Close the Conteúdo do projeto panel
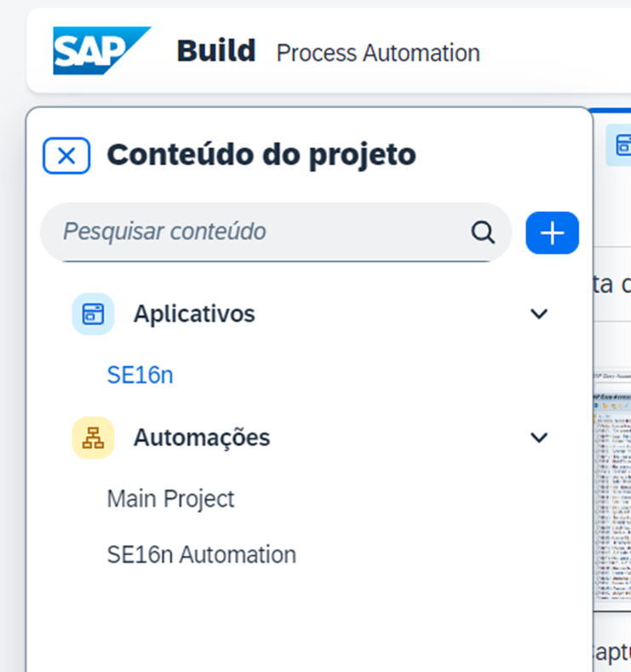 coord(66,156)
